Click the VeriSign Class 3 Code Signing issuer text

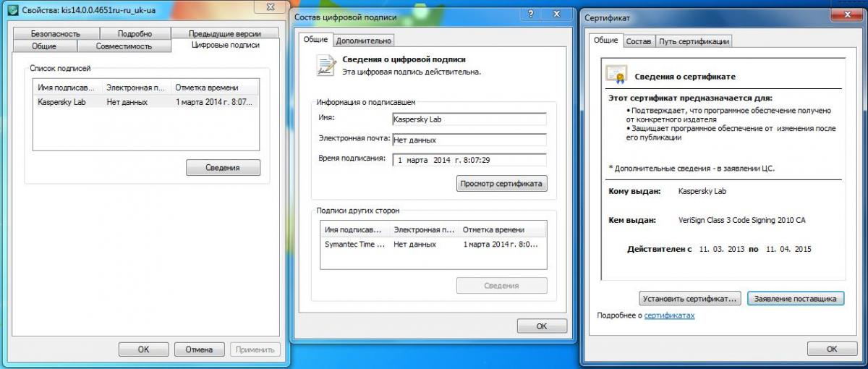pos(741,220)
